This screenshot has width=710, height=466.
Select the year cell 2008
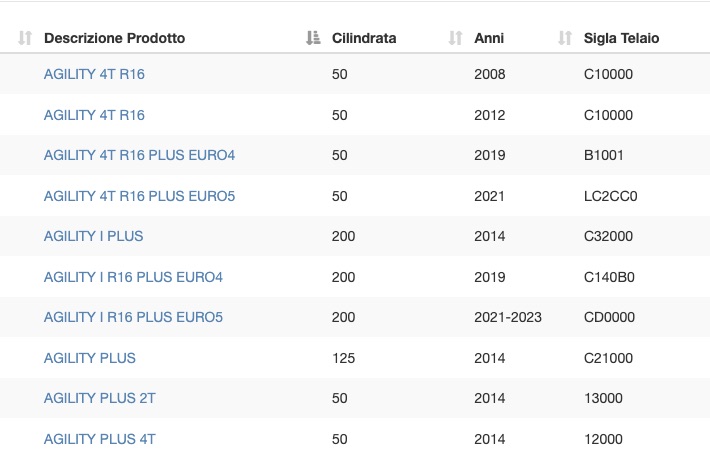pos(489,74)
